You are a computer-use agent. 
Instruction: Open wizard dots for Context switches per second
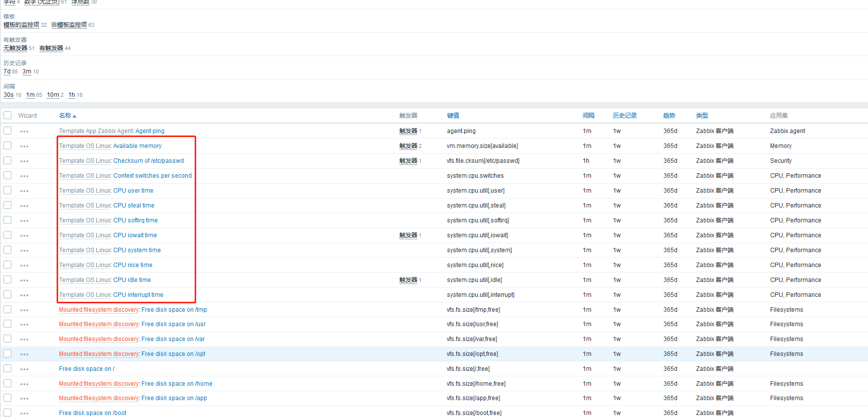[x=24, y=176]
